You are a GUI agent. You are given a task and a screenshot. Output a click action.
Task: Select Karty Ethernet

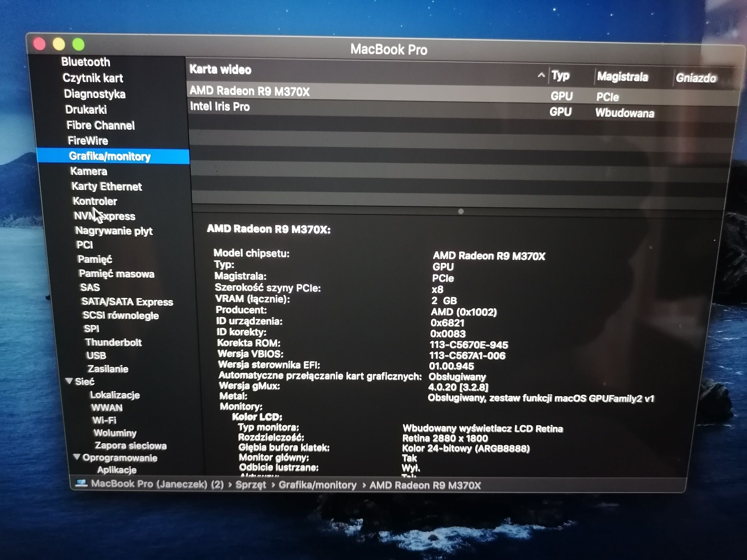[106, 186]
